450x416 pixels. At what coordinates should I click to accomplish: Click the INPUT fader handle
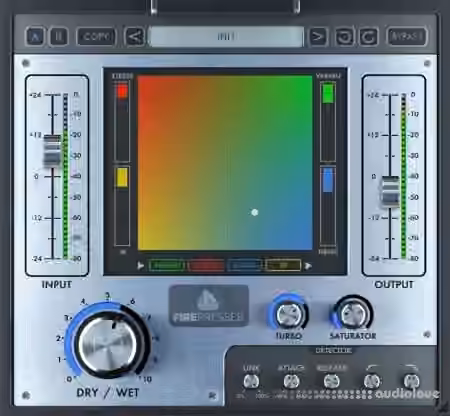[52, 151]
